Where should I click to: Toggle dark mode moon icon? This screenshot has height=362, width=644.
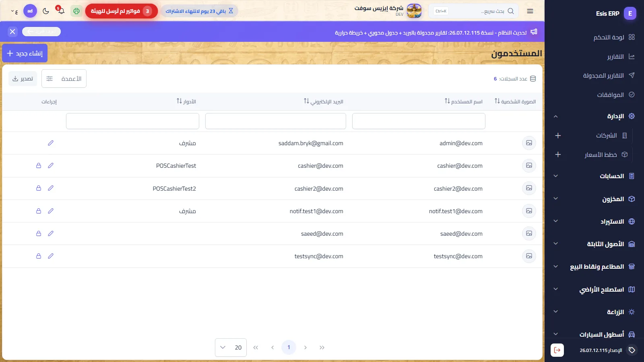point(46,11)
